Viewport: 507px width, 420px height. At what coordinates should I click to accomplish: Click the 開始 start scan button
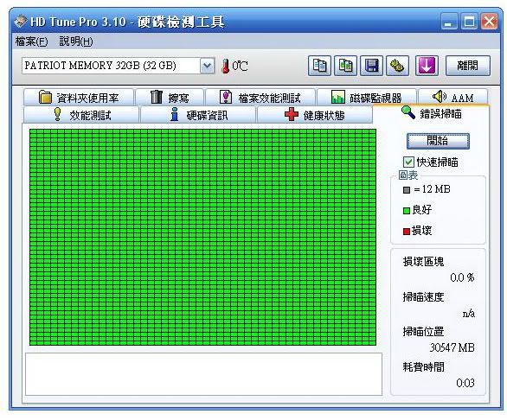click(x=438, y=141)
